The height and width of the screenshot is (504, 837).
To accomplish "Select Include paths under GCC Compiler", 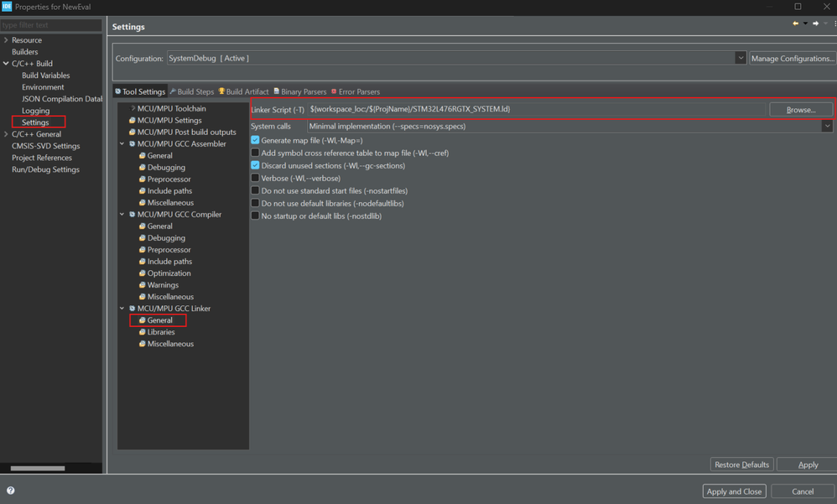I will click(x=169, y=261).
